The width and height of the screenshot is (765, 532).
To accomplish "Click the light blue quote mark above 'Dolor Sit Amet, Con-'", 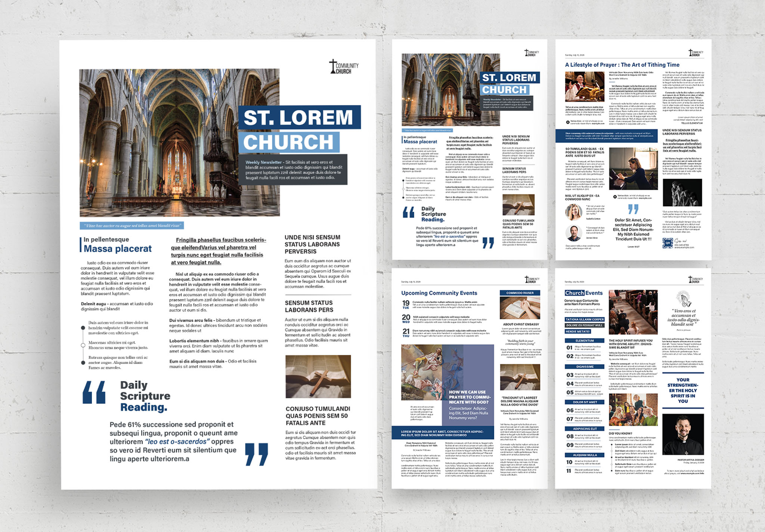I will 633,209.
